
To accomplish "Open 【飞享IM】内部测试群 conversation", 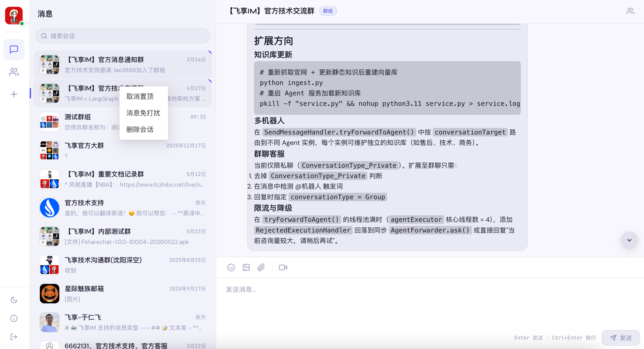I will coord(123,237).
